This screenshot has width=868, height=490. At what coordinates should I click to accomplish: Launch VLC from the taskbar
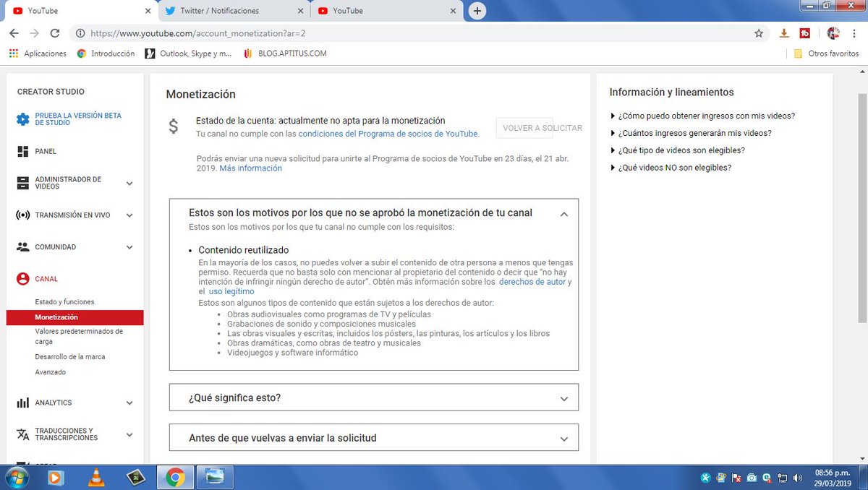(95, 478)
